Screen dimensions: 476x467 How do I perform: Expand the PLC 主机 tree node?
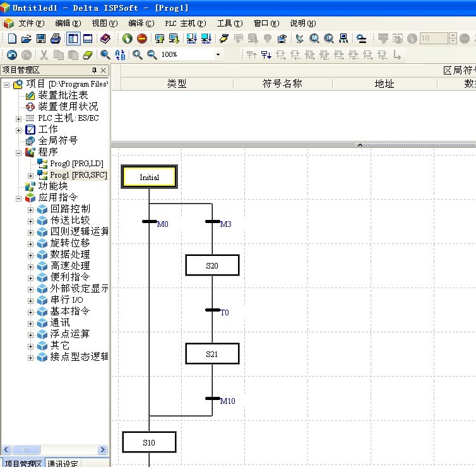[x=19, y=118]
